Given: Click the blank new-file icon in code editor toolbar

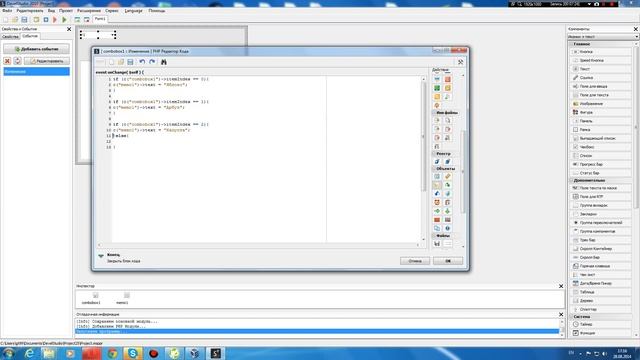Looking at the screenshot, I should [111, 62].
